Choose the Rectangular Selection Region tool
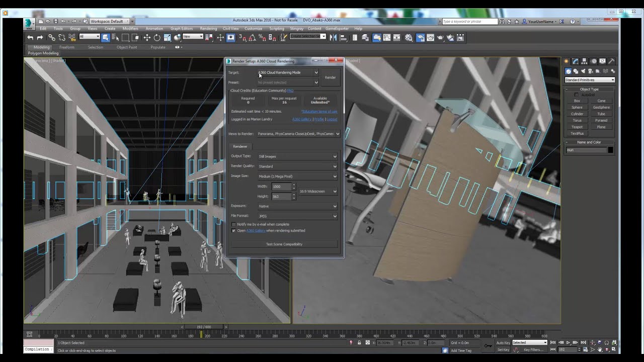The image size is (644, 362). point(125,38)
